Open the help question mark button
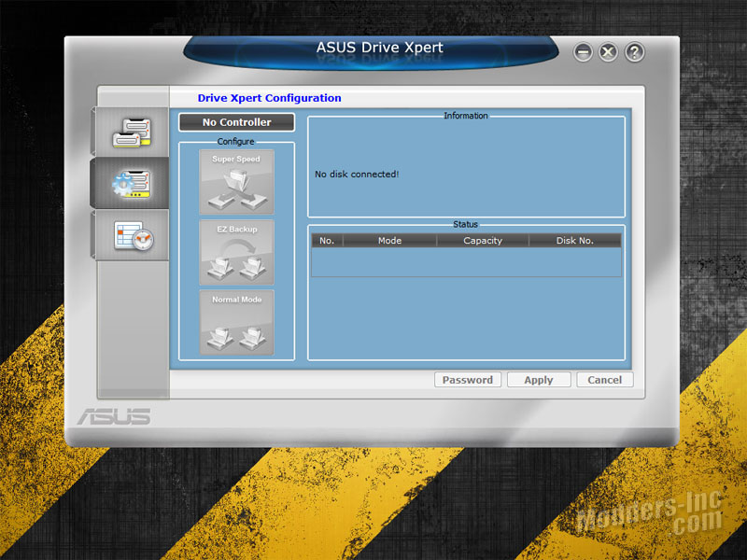 [635, 52]
